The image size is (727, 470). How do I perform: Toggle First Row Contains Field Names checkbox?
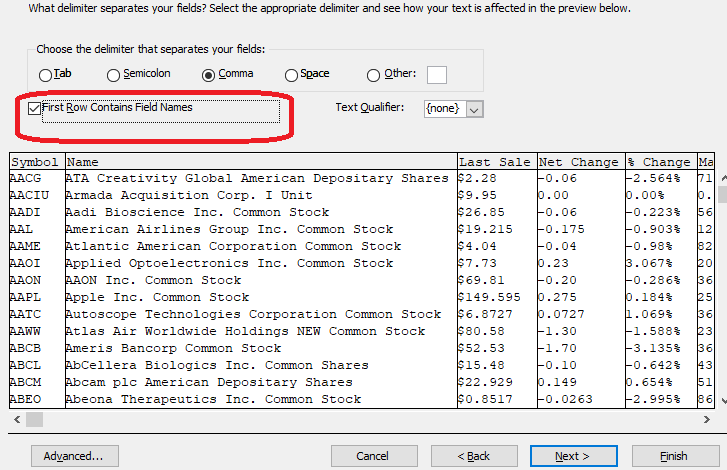click(x=34, y=109)
